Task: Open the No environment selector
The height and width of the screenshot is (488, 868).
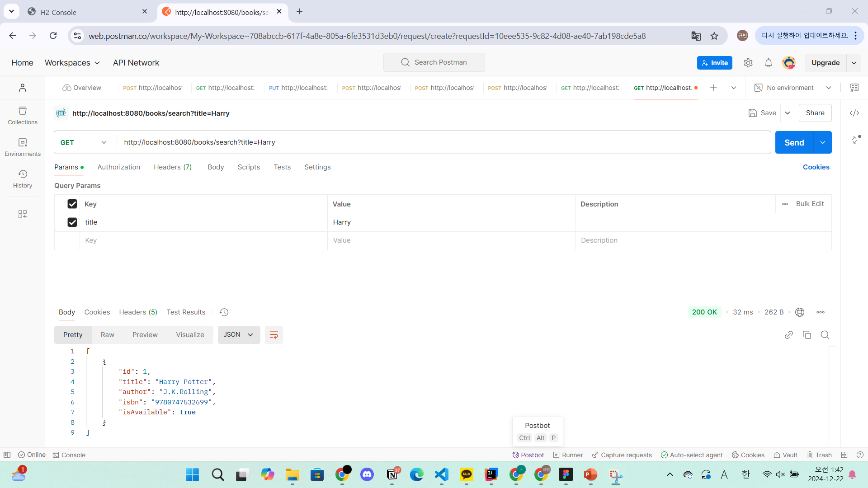Action: (793, 88)
